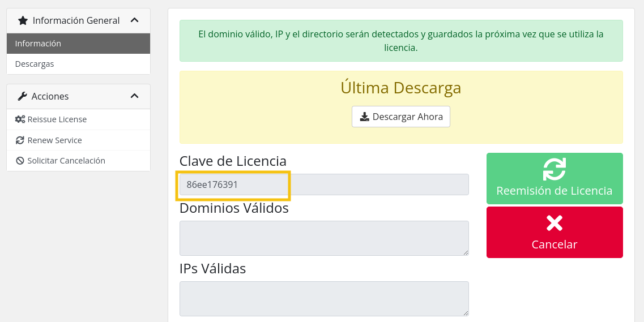Collapse the Información General panel chevron
The width and height of the screenshot is (644, 322).
click(134, 20)
